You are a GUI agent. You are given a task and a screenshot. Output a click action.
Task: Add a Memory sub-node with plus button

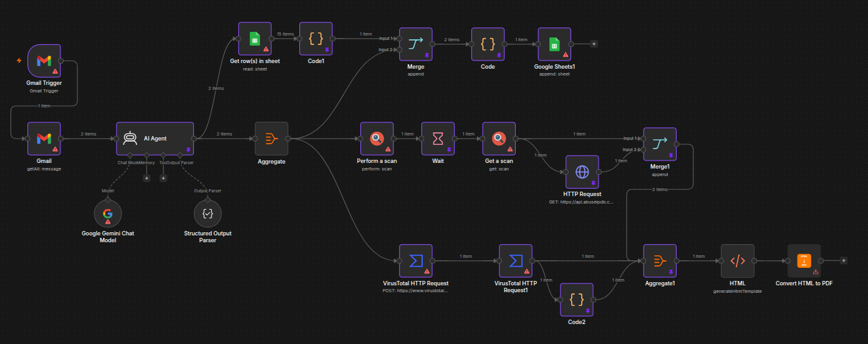point(147,178)
